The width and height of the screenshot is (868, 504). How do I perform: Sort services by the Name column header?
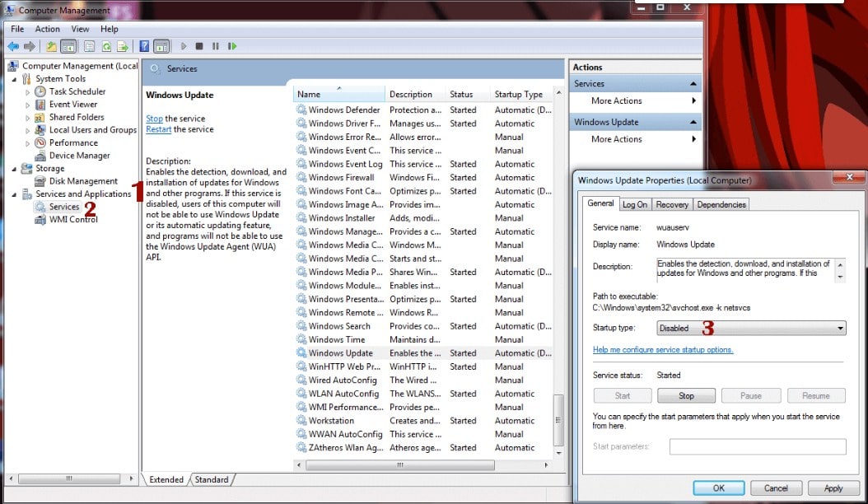tap(338, 94)
